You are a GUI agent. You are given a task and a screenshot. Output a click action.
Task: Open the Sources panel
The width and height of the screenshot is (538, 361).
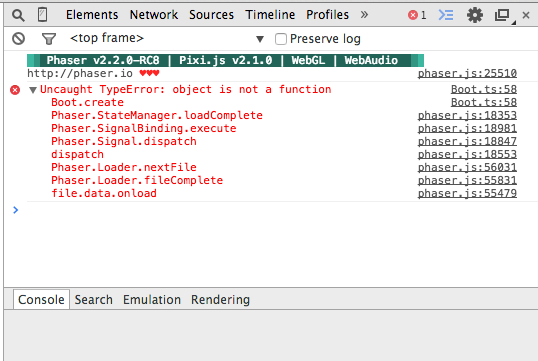(211, 15)
